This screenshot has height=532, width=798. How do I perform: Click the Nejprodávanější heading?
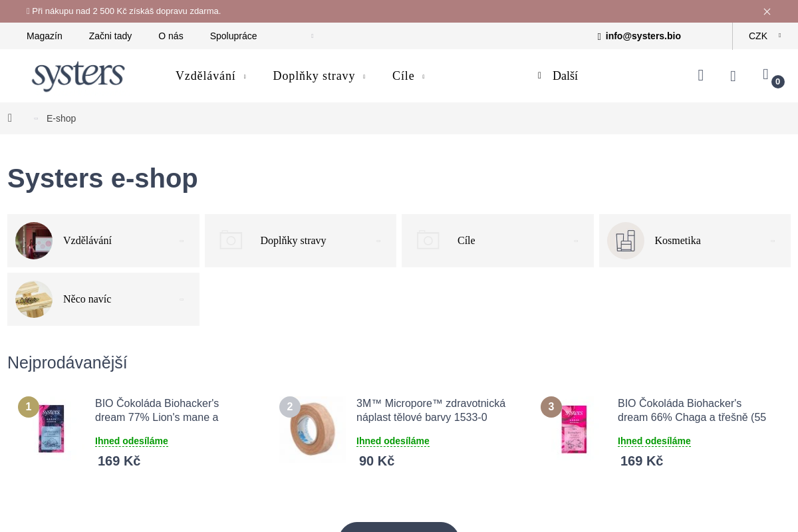click(67, 362)
